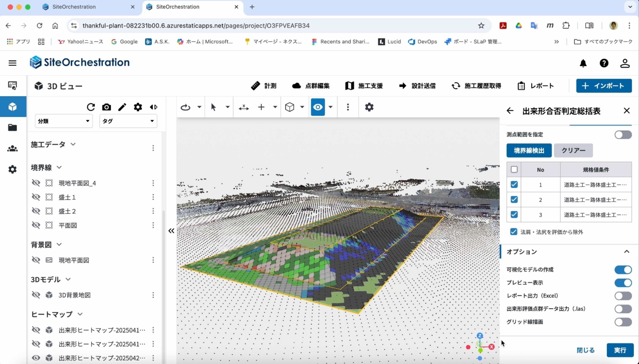The width and height of the screenshot is (639, 364).
Task: Open the 分類 dropdown
Action: (64, 121)
